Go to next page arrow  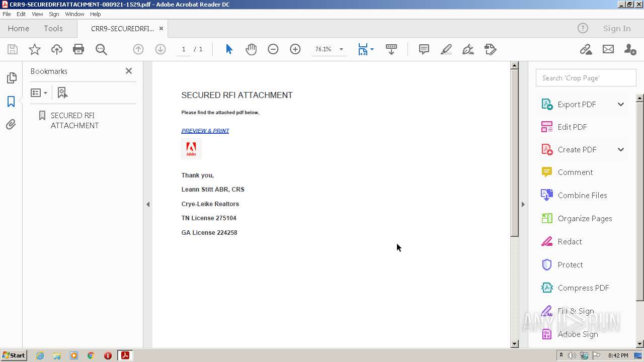pyautogui.click(x=160, y=49)
